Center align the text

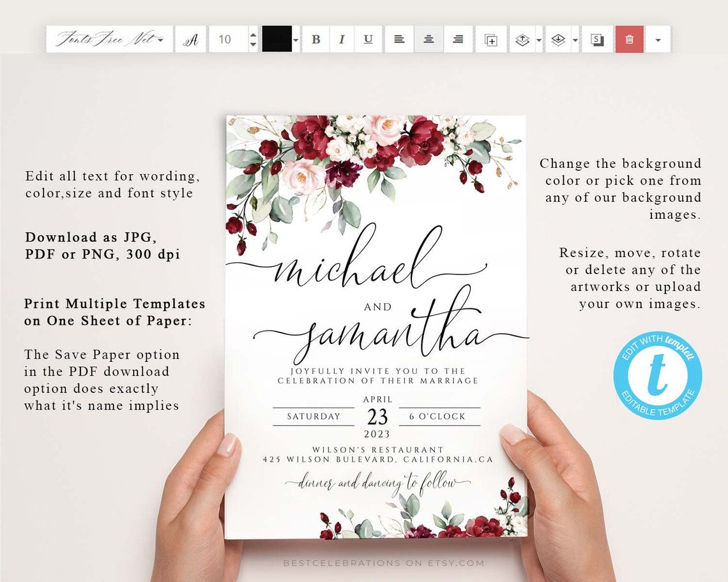428,39
